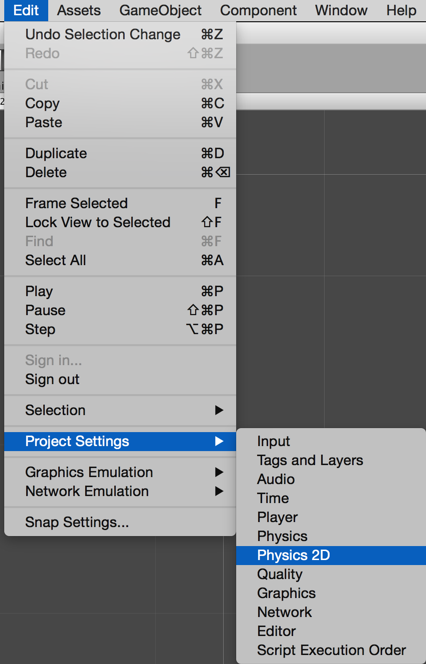Select Duplicate from the Edit menu
The width and height of the screenshot is (426, 664).
click(x=120, y=153)
